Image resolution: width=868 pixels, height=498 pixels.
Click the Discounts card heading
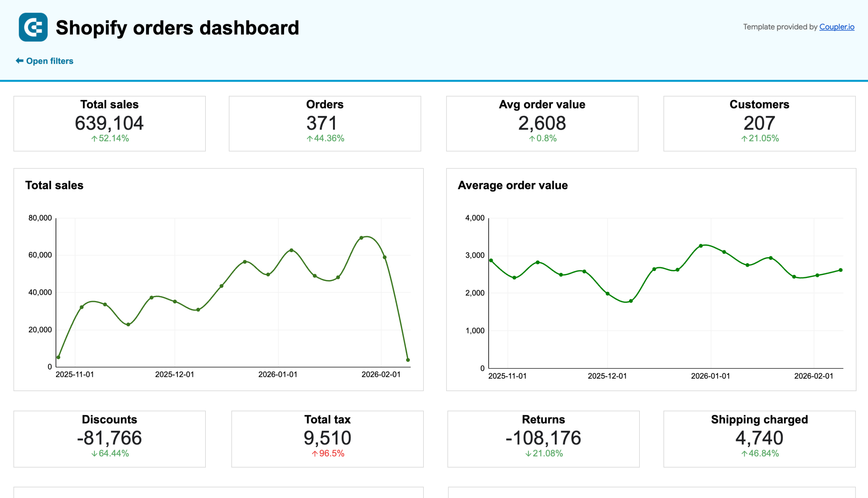click(x=110, y=419)
